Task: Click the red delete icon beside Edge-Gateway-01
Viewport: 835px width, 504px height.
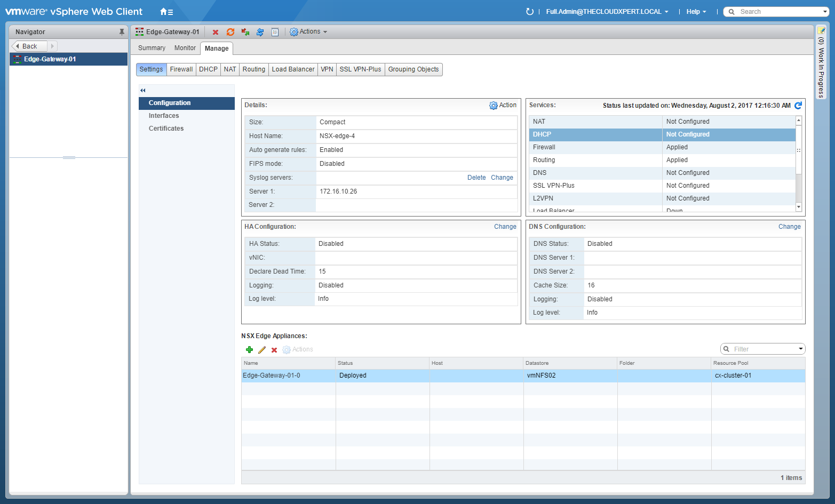Action: coord(216,33)
